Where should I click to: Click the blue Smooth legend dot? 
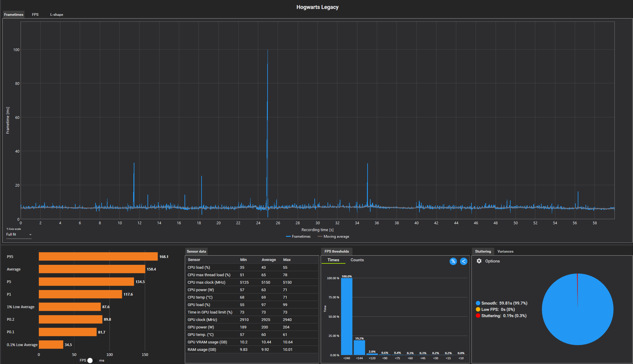(x=478, y=303)
